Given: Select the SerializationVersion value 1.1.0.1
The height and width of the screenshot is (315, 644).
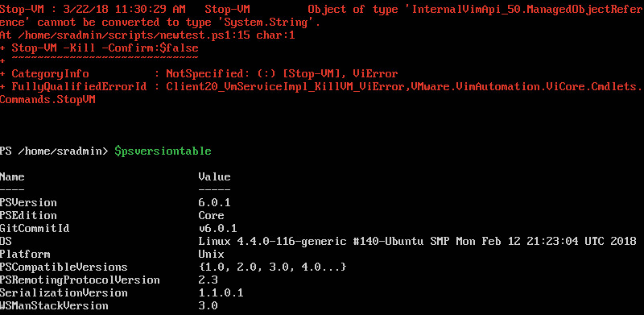Looking at the screenshot, I should (x=221, y=292).
